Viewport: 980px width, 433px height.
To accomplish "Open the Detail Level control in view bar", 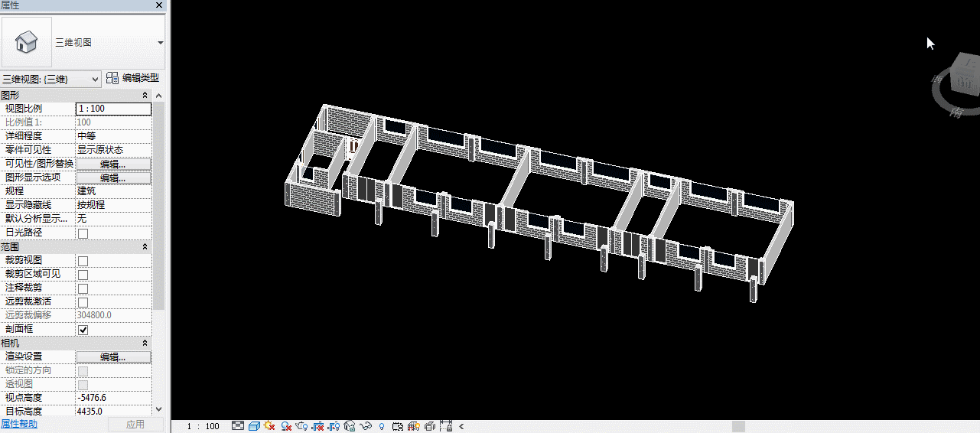I will point(238,426).
